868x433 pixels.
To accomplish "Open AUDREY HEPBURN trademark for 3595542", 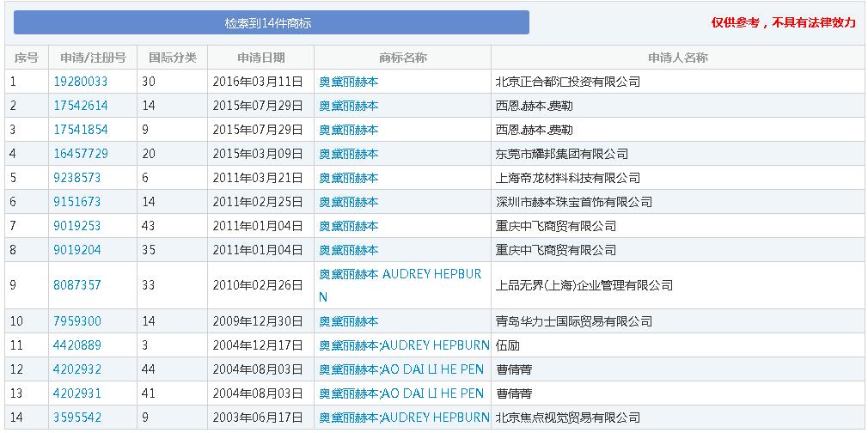I will pyautogui.click(x=404, y=418).
